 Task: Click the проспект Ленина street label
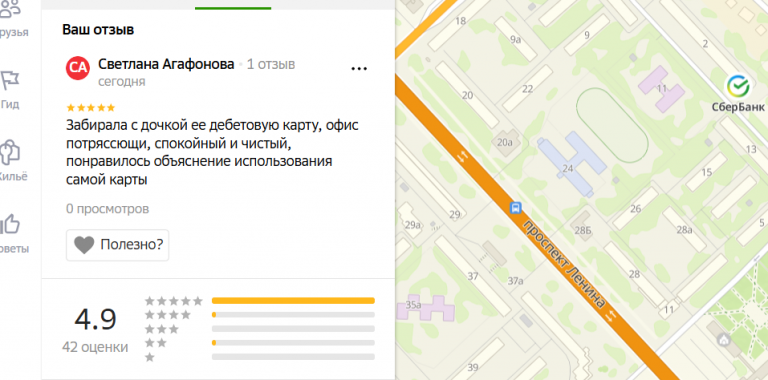tap(564, 264)
